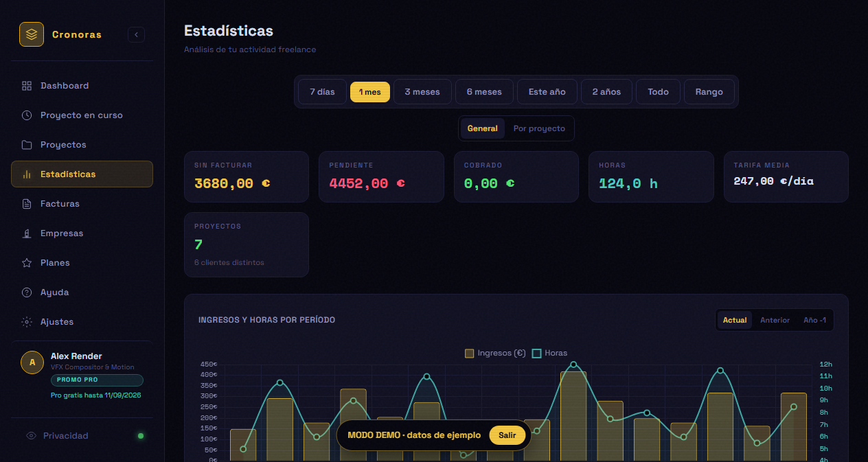Switch to the Por proyecto tab
Viewport: 868px width, 462px height.
[x=539, y=128]
